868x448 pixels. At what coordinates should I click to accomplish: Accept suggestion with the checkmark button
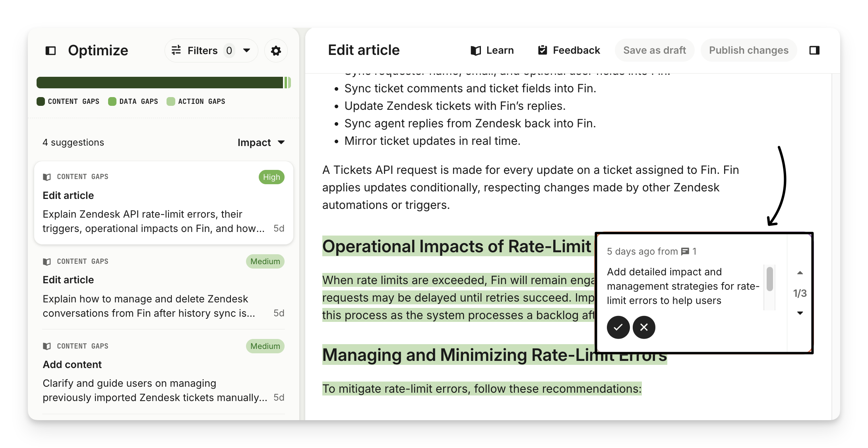tap(618, 327)
